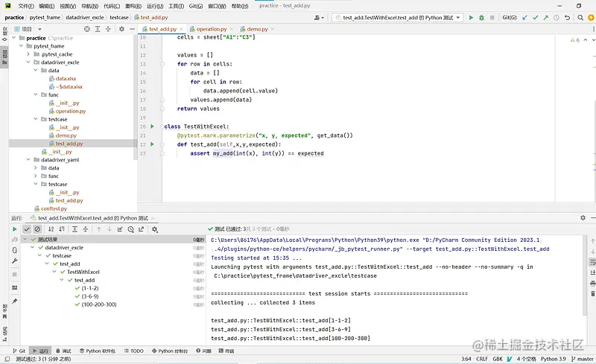Click expand all icon in project panel
This screenshot has width=596, height=364.
(x=98, y=29)
